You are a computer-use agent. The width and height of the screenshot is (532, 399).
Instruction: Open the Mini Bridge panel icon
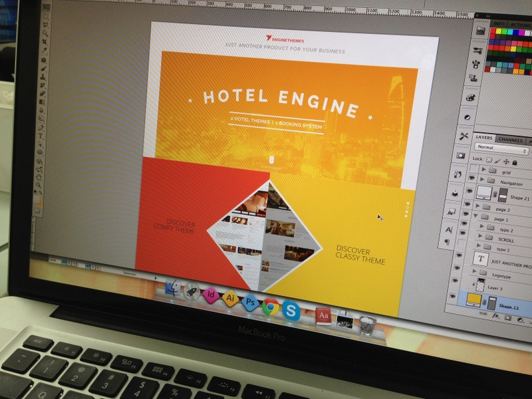point(480,31)
